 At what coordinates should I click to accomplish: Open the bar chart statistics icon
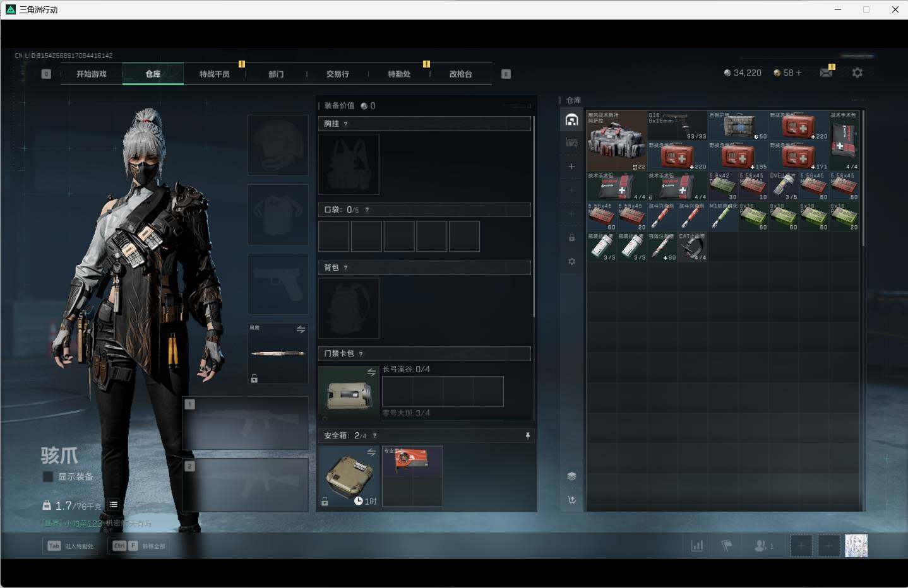[x=697, y=546]
